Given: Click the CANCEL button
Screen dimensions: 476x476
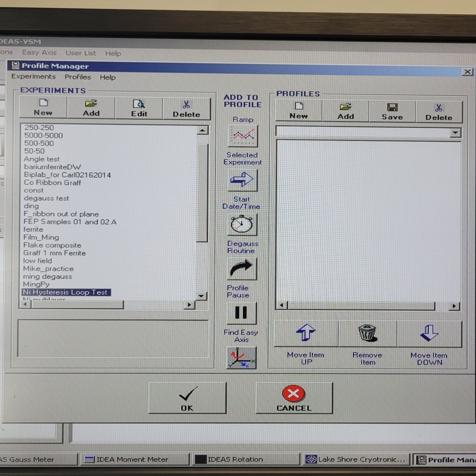Looking at the screenshot, I should (x=294, y=398).
